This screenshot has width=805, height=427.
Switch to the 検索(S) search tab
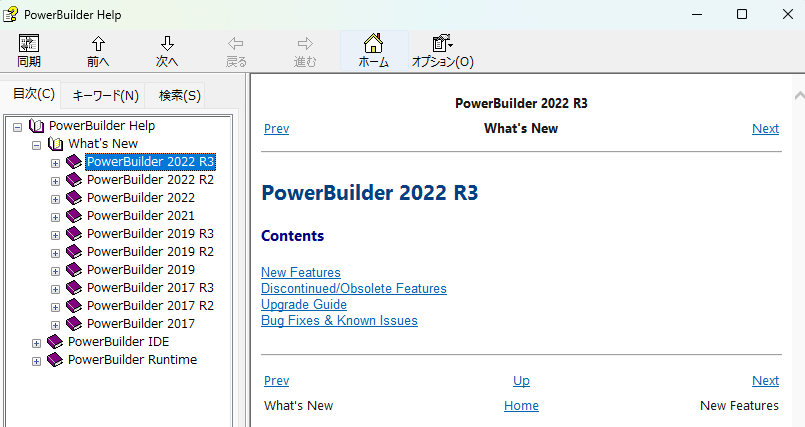coord(179,96)
